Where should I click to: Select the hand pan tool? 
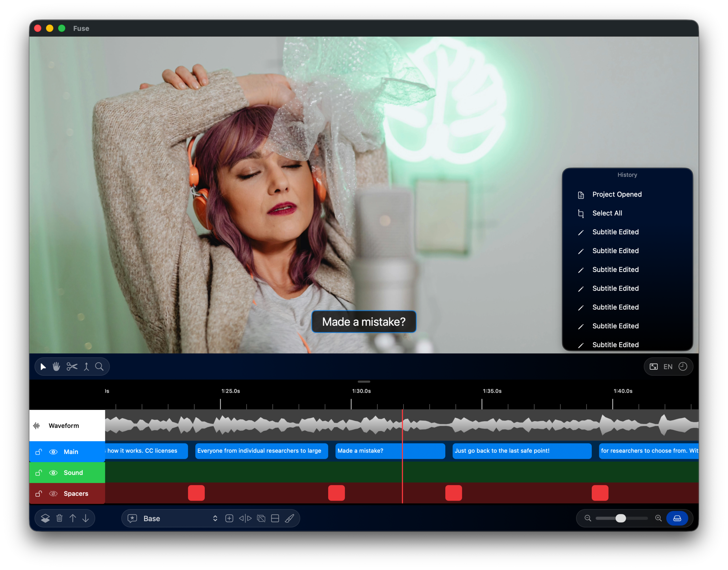tap(56, 367)
